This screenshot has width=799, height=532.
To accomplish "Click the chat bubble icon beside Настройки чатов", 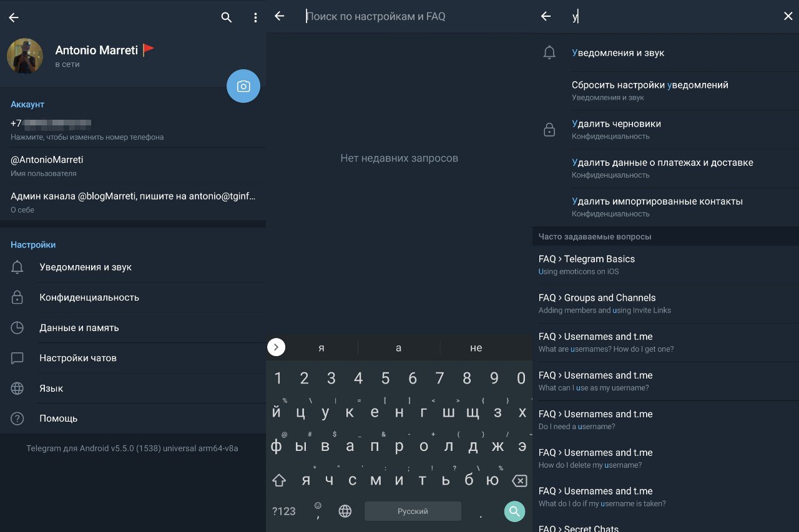I will [17, 358].
